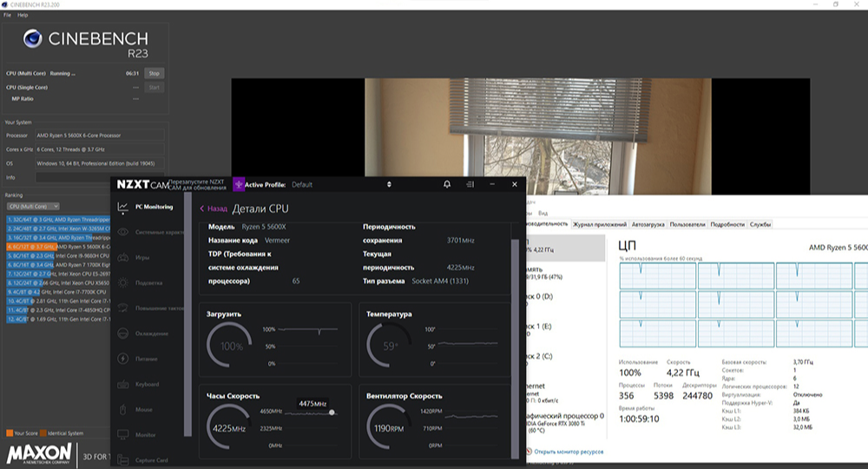Open the Mouse icon in NZXT CAM sidebar

pyautogui.click(x=123, y=410)
